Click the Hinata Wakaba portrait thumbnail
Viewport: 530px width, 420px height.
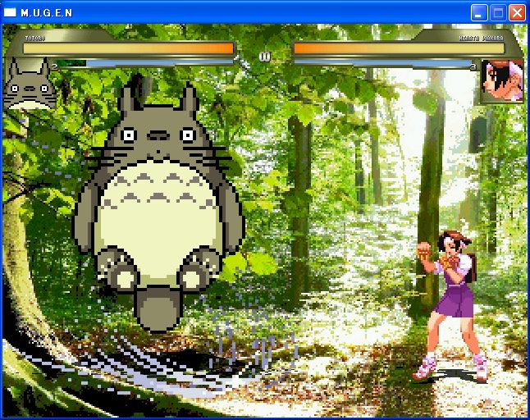point(502,80)
